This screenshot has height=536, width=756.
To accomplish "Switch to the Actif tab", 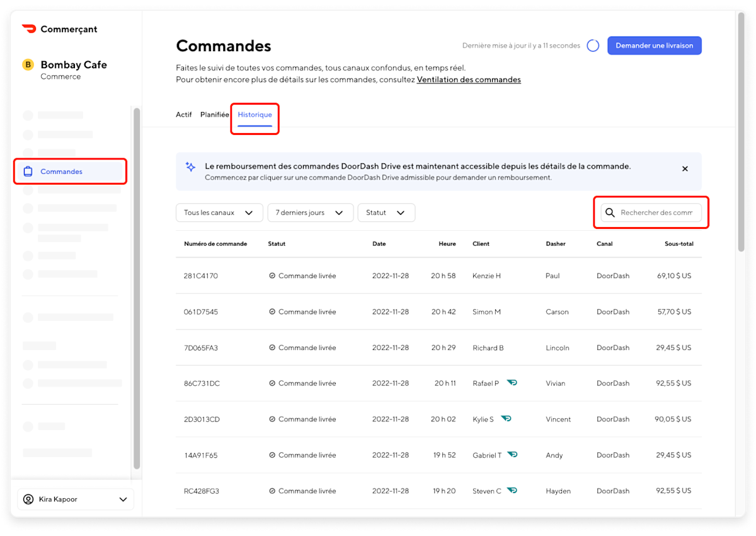I will (184, 115).
